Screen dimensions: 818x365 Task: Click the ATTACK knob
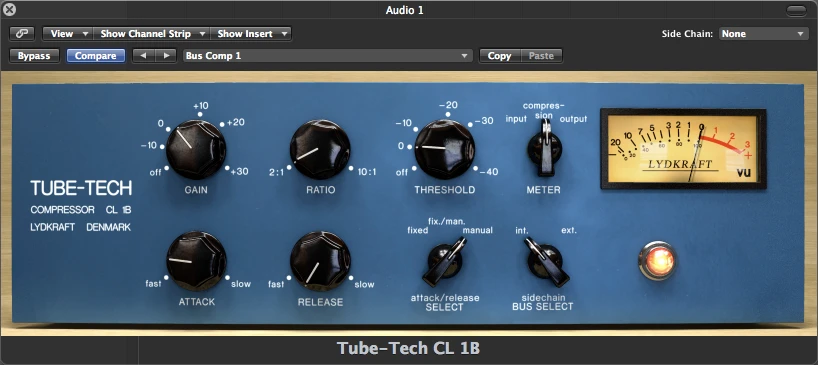tap(196, 261)
